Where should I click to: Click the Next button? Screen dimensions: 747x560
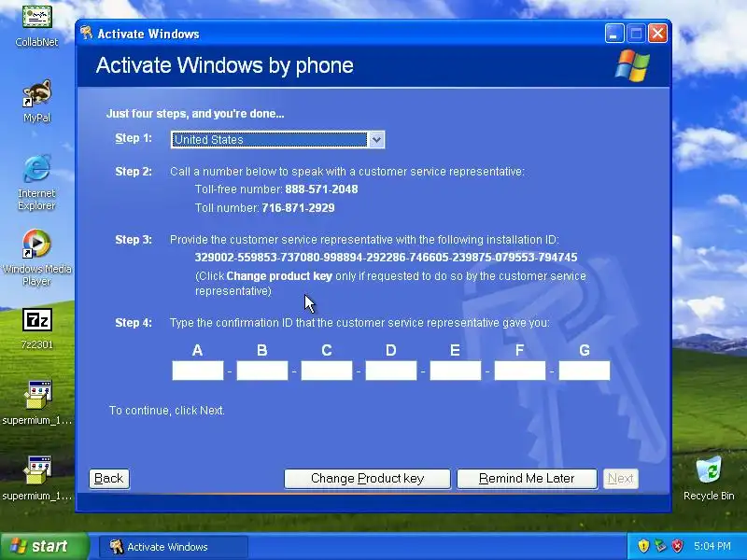pyautogui.click(x=621, y=479)
